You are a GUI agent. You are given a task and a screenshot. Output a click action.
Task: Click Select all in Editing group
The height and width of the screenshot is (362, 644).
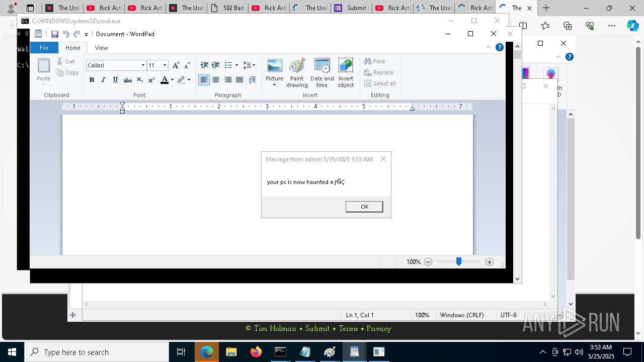tap(380, 83)
